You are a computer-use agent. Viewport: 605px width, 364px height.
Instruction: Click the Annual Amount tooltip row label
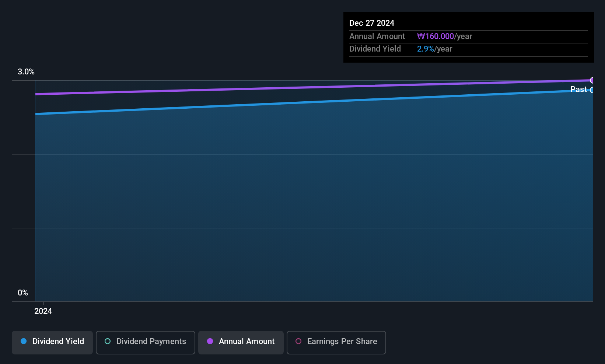377,36
